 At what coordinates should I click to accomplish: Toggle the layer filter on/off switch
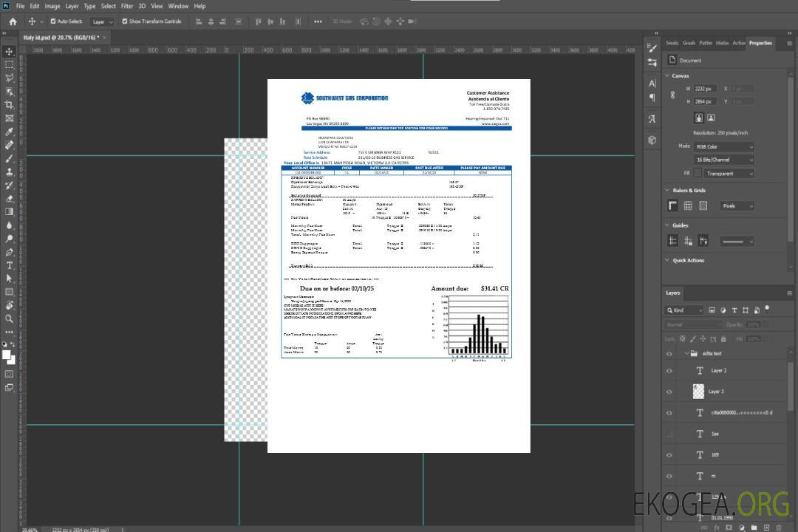767,309
